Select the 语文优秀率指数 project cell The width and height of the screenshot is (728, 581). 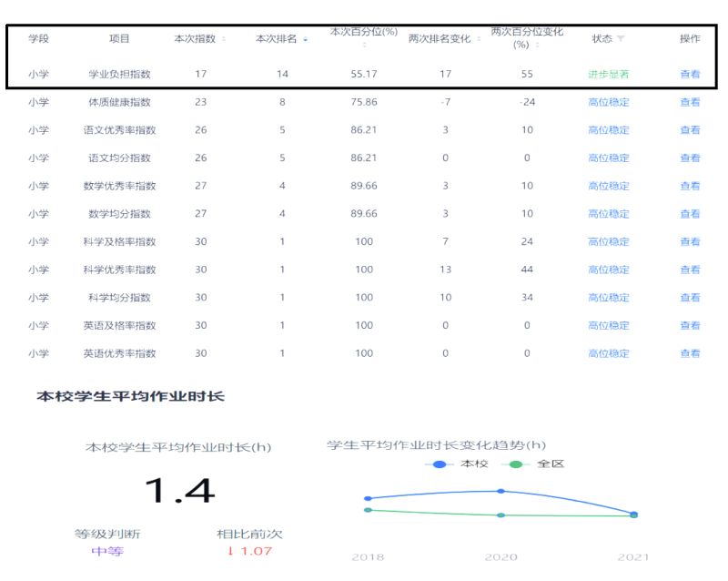pyautogui.click(x=119, y=129)
